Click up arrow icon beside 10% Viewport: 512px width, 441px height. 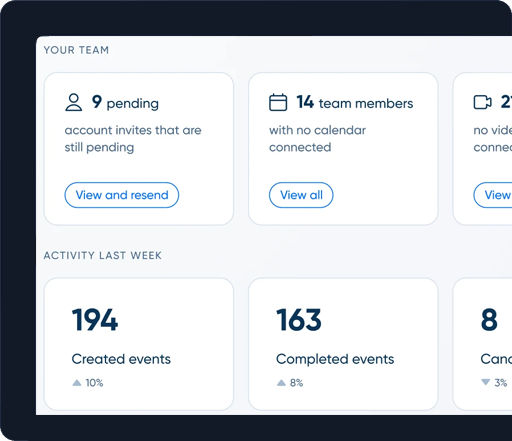[77, 383]
